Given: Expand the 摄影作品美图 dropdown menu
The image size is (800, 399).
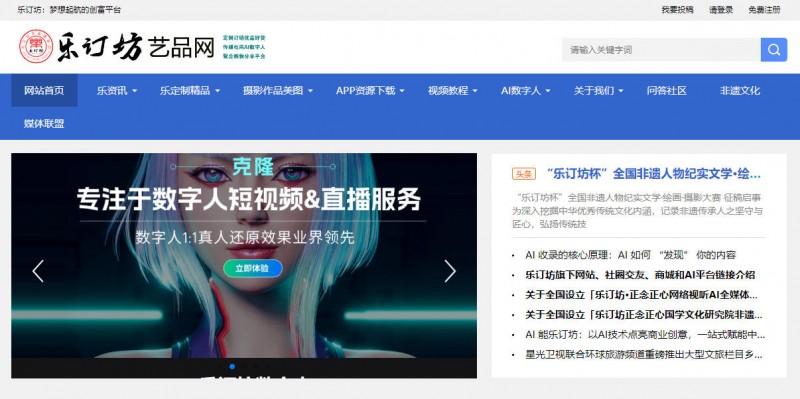Looking at the screenshot, I should click(x=278, y=90).
